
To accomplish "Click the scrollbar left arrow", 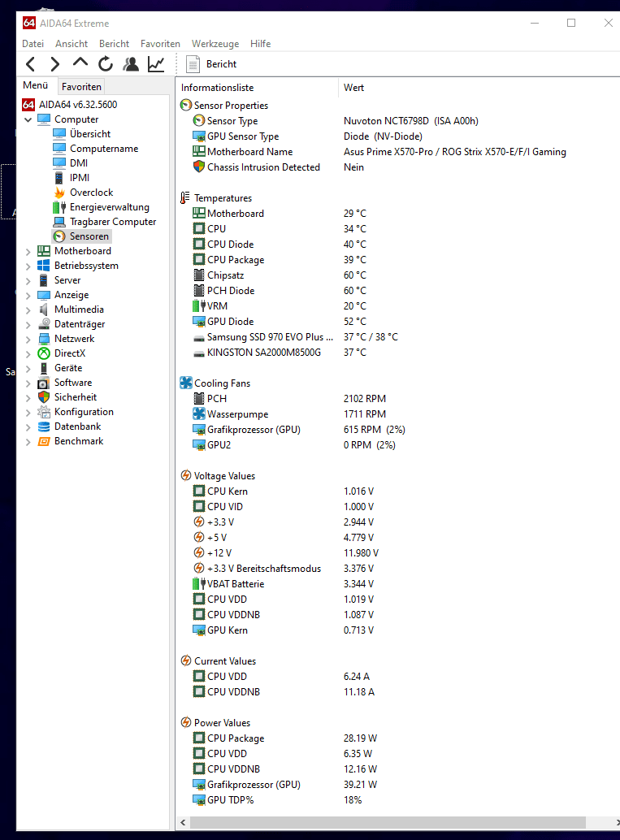I will click(x=184, y=822).
